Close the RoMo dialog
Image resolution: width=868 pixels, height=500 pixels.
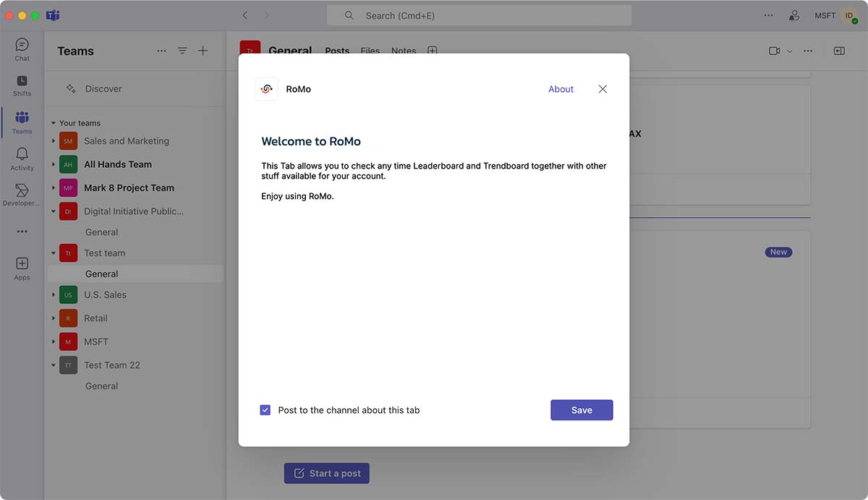[x=603, y=89]
